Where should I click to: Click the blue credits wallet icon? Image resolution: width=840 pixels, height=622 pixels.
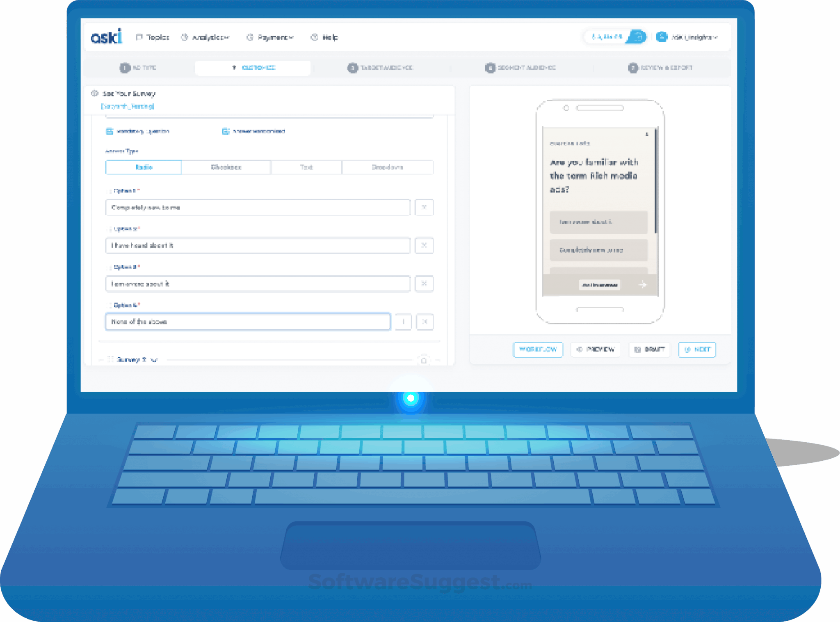(637, 37)
